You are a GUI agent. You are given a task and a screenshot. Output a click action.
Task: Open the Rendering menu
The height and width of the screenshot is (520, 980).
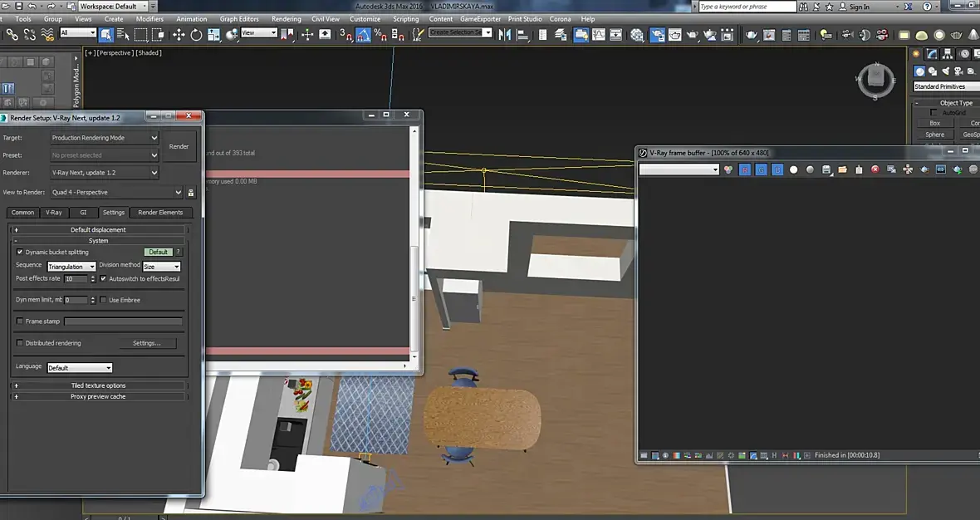[287, 18]
